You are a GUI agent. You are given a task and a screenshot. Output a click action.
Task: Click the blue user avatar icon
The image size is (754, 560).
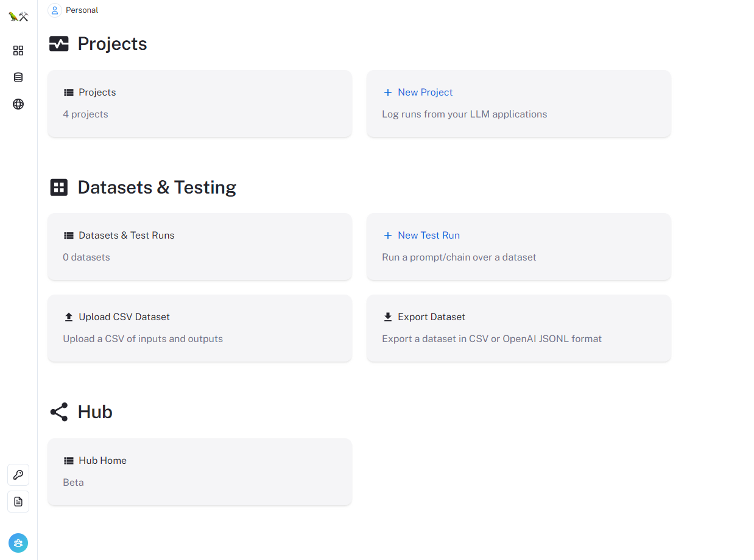click(x=18, y=543)
